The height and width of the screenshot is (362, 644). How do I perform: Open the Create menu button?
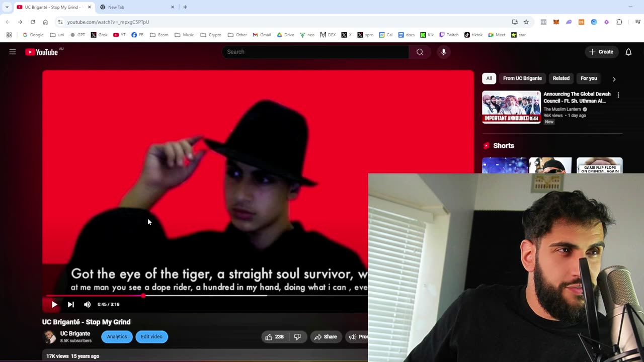[x=601, y=52]
